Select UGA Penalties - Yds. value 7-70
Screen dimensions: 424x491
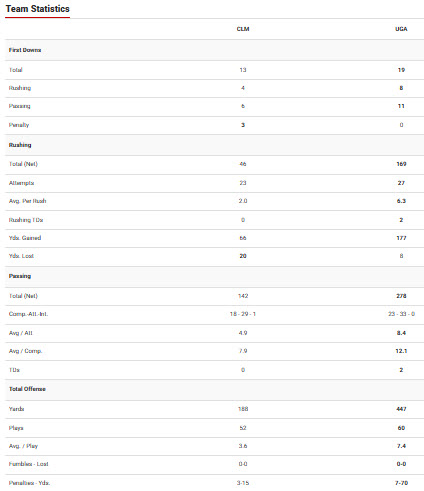point(401,483)
